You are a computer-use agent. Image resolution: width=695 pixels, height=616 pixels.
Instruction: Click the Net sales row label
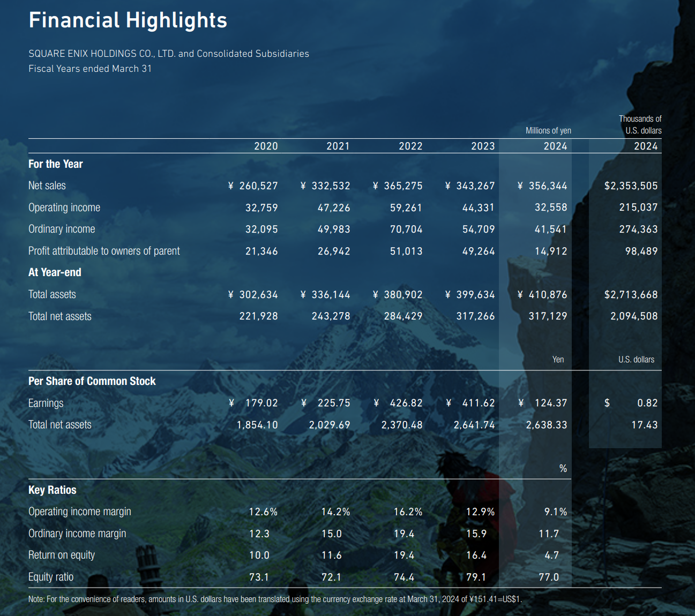tap(47, 185)
